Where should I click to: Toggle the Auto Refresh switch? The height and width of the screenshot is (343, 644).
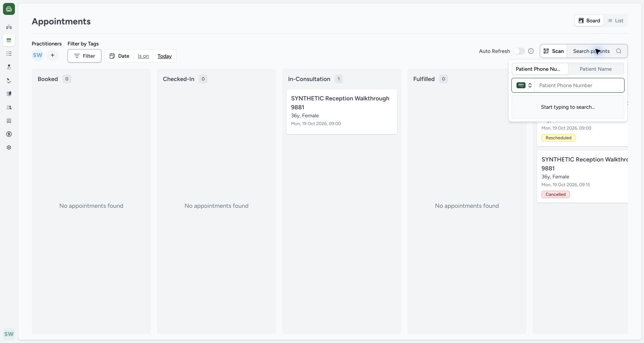click(x=519, y=51)
